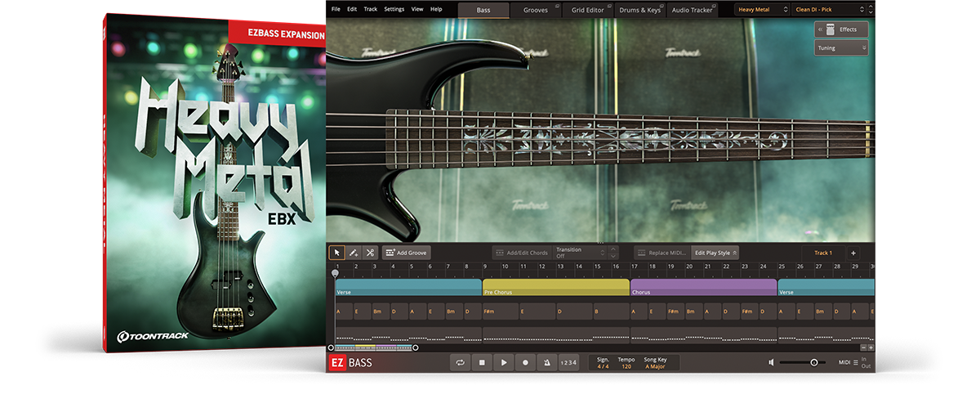Open the Heavy Metal library dropdown
Screen dimensions: 980x399
(761, 10)
